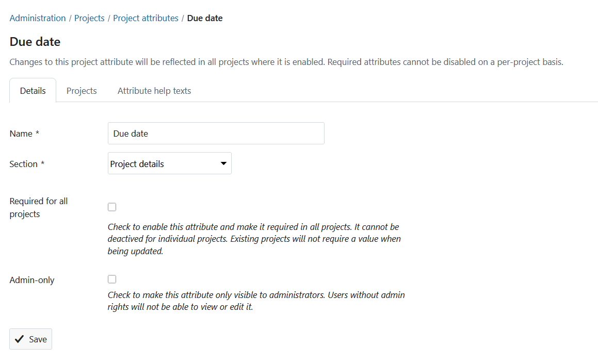Open the Attribute help texts tab

[x=154, y=90]
